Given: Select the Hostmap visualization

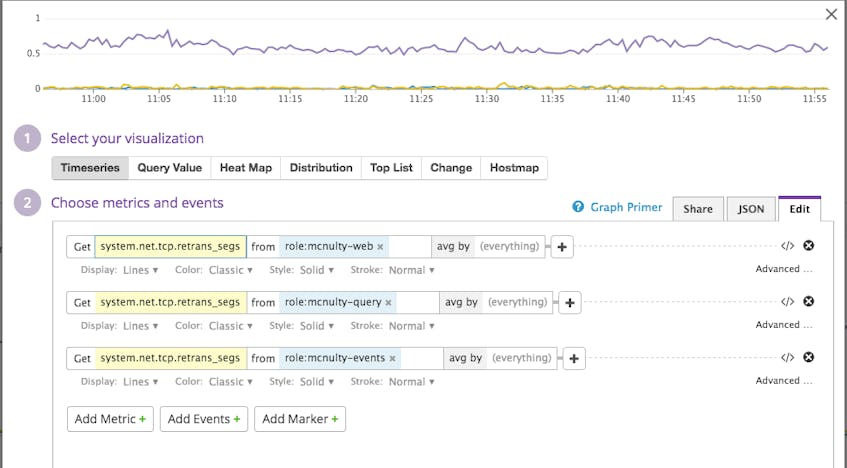Looking at the screenshot, I should pos(514,168).
